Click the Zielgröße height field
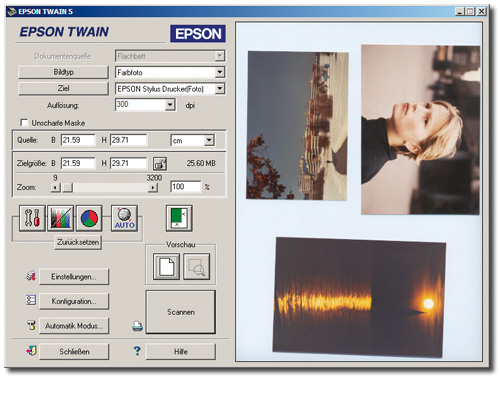The image size is (500, 402). (x=129, y=163)
